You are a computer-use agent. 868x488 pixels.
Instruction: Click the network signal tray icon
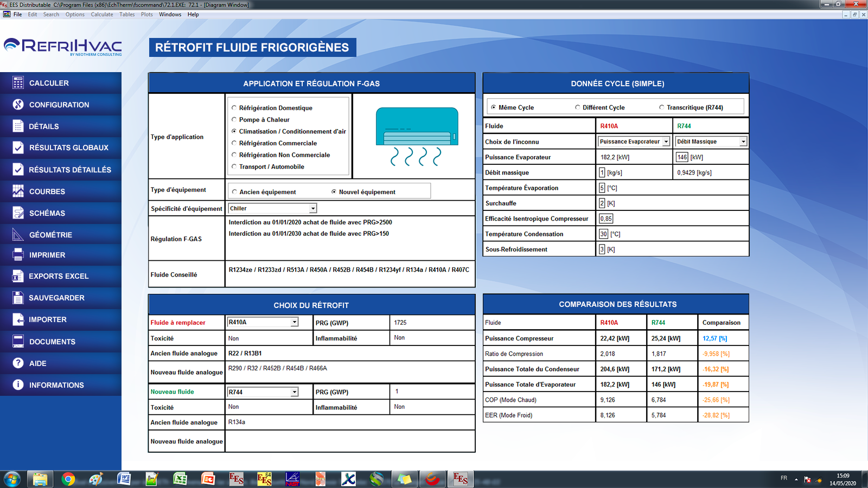click(x=819, y=480)
